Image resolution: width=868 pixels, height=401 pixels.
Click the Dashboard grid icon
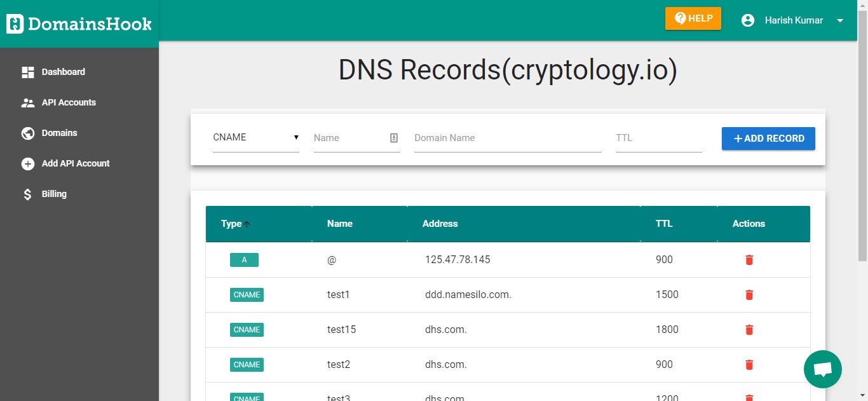[28, 72]
